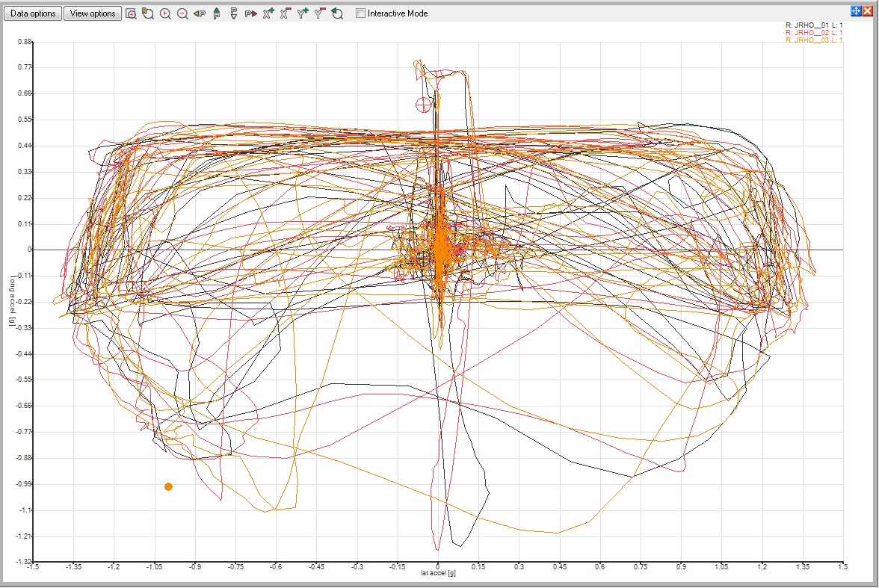The width and height of the screenshot is (879, 588).
Task: Pan the plot down with arrow icon
Action: (x=234, y=13)
